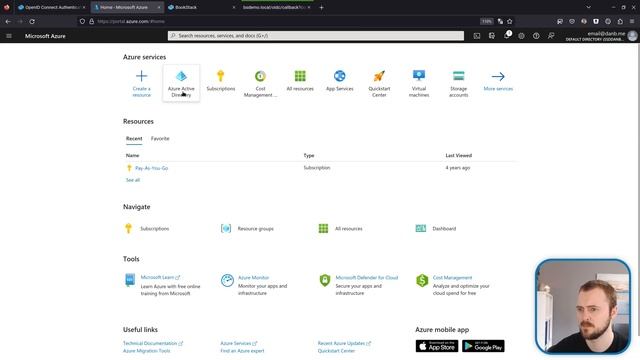Switch to OpenID Connect Authentication browser tab
The height and width of the screenshot is (360, 640).
coord(51,7)
